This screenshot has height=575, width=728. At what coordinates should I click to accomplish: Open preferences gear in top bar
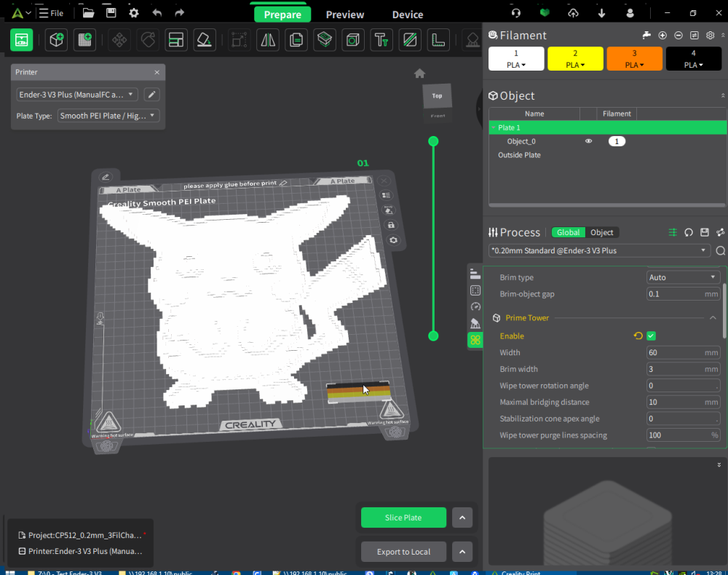tap(134, 13)
